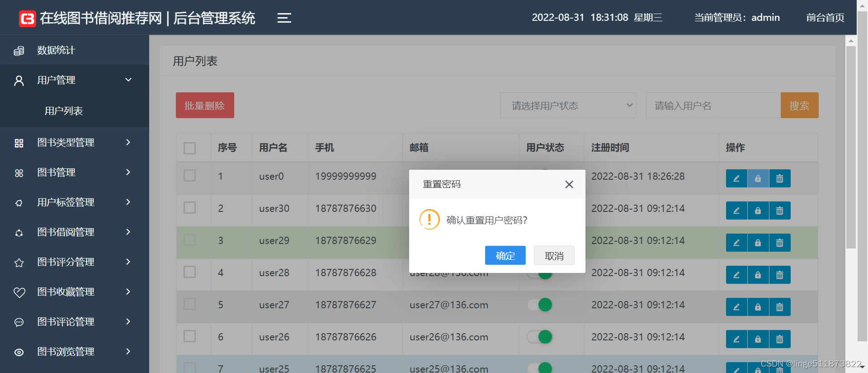868x373 pixels.
Task: Click the 图书浏览管理 eye icon
Action: coord(19,352)
